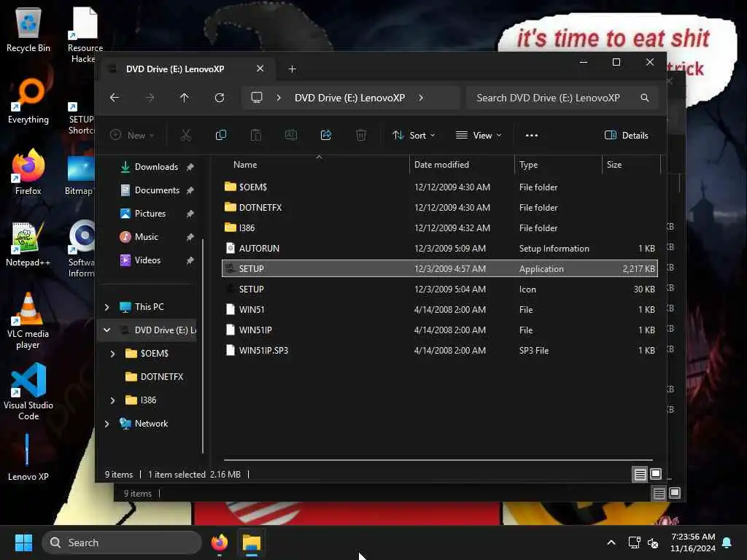Click Firefox icon in the taskbar
The width and height of the screenshot is (747, 560).
[220, 542]
